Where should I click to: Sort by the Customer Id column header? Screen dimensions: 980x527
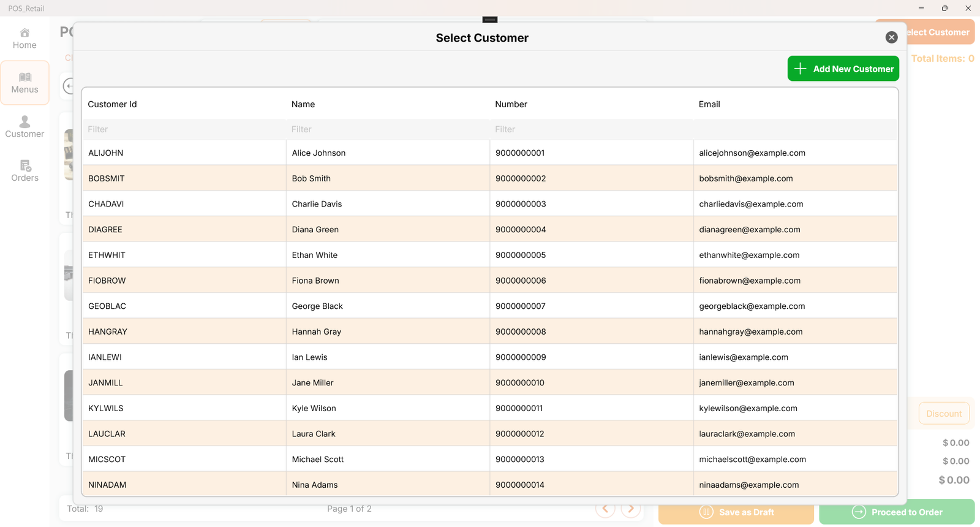click(x=112, y=104)
